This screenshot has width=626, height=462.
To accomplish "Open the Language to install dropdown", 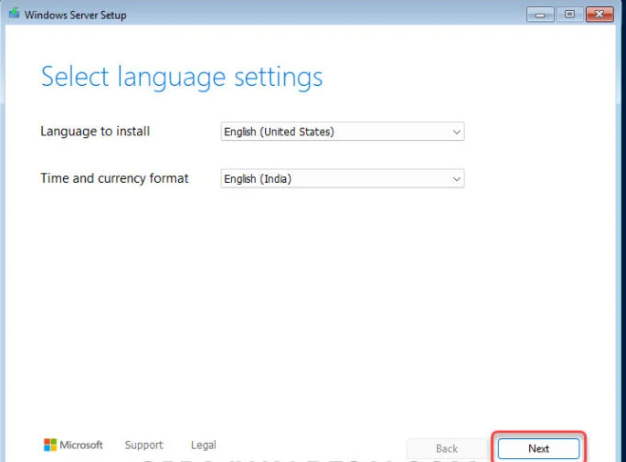I will click(342, 131).
